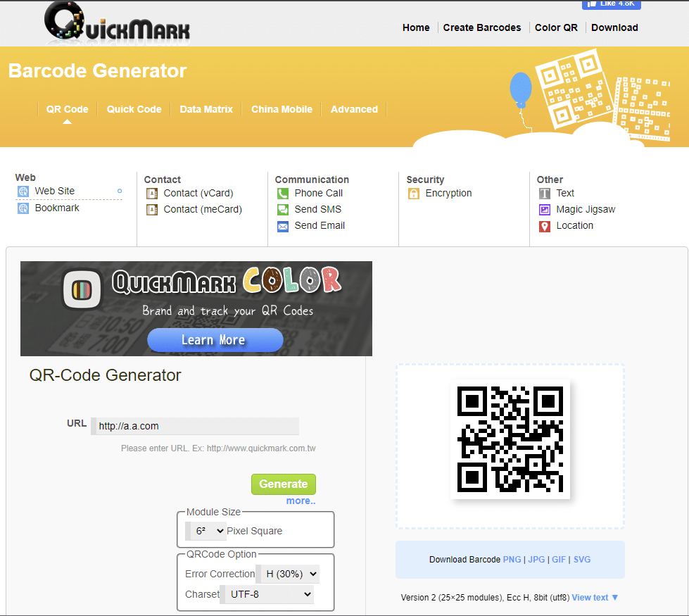This screenshot has height=616, width=689.
Task: Open the Error Correction dropdown
Action: click(x=287, y=574)
